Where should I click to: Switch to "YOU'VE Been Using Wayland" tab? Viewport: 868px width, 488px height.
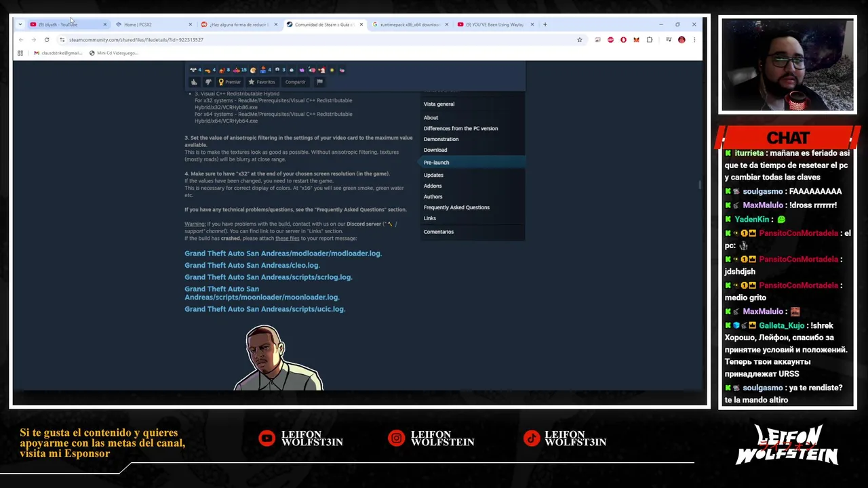click(495, 24)
